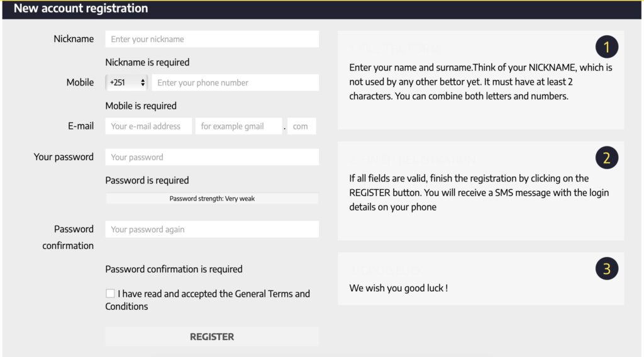Click the 'We wish you good luck' panel
Image resolution: width=644 pixels, height=357 pixels.
(481, 278)
